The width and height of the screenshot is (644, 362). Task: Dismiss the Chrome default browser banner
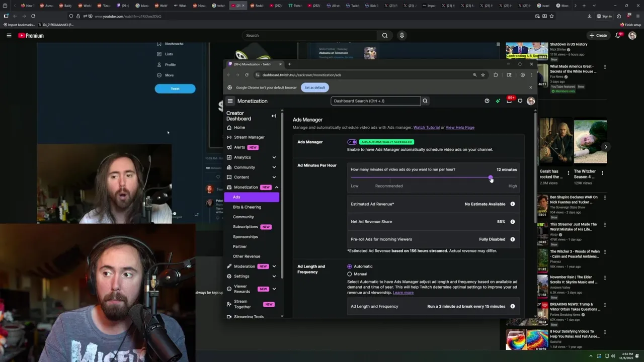click(x=530, y=87)
